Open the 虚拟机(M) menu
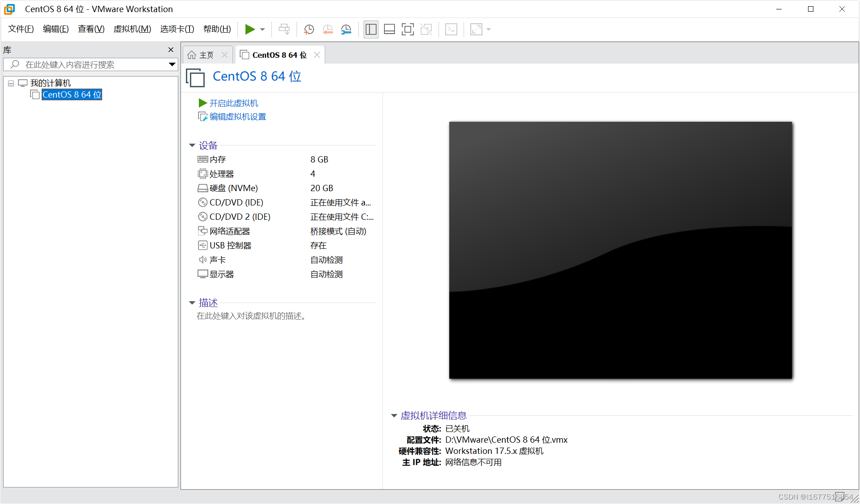This screenshot has width=860, height=504. tap(133, 29)
